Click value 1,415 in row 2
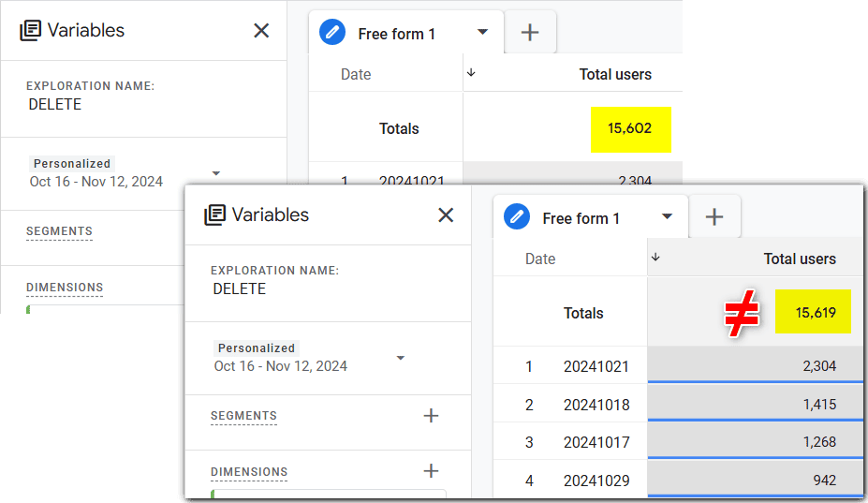 coord(820,405)
